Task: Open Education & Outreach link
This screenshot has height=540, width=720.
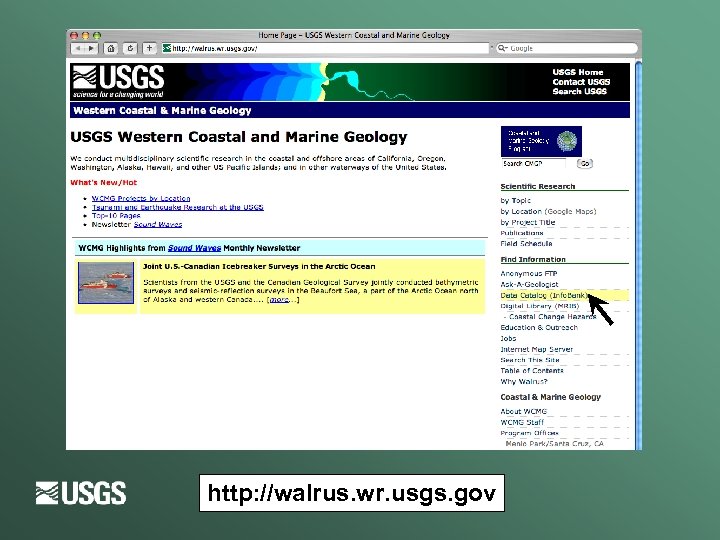Action: (x=539, y=328)
